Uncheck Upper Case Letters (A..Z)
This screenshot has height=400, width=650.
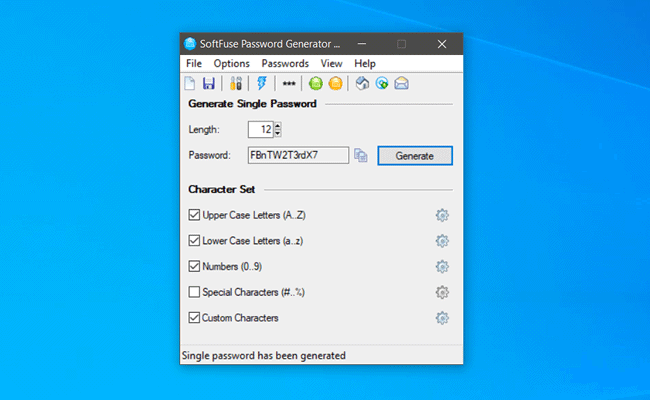coord(194,215)
